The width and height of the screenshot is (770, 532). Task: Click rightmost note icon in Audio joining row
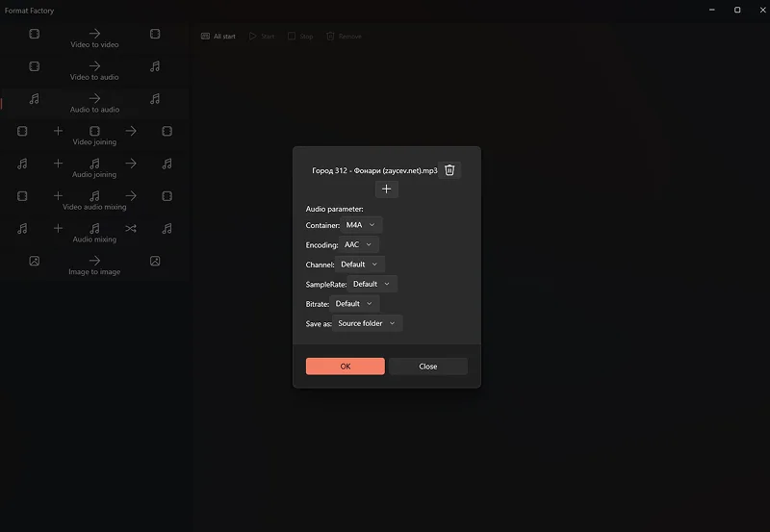[x=167, y=164]
